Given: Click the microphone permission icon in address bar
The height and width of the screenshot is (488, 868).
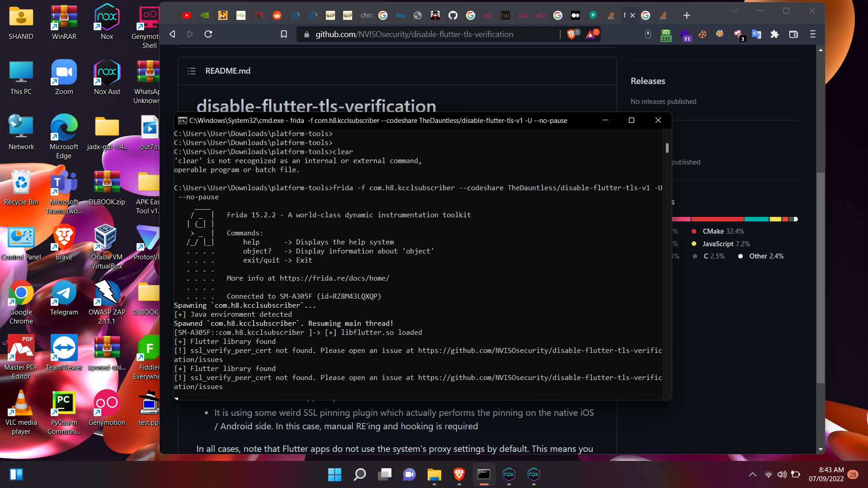Looking at the screenshot, I should coord(648,34).
